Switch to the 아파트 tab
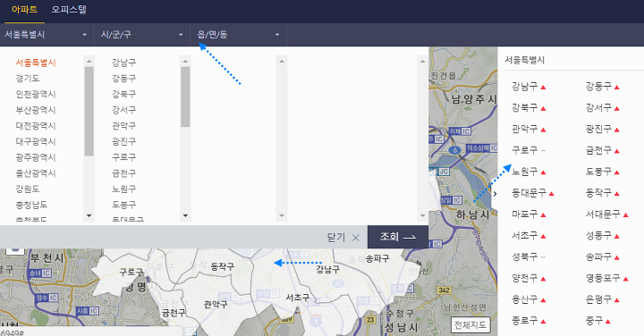 pyautogui.click(x=25, y=10)
